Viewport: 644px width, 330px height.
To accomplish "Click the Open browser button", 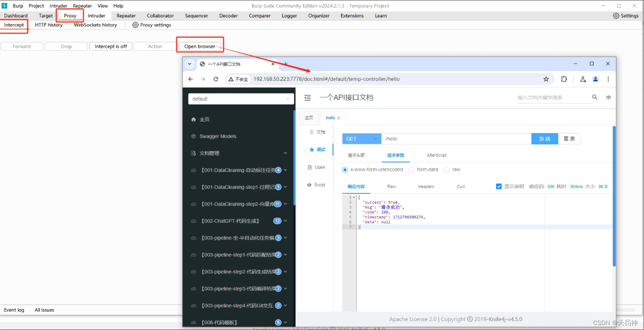I will pos(200,46).
